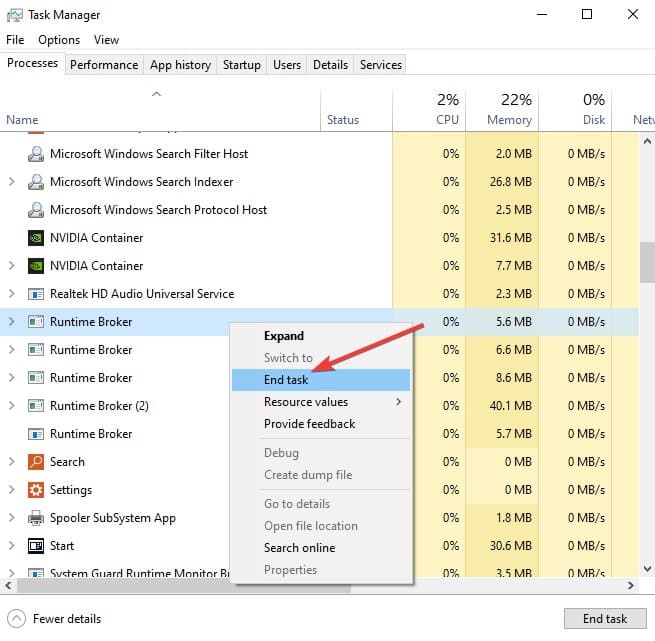Click the Runtime Broker icon using 8.6 MB

tap(36, 378)
